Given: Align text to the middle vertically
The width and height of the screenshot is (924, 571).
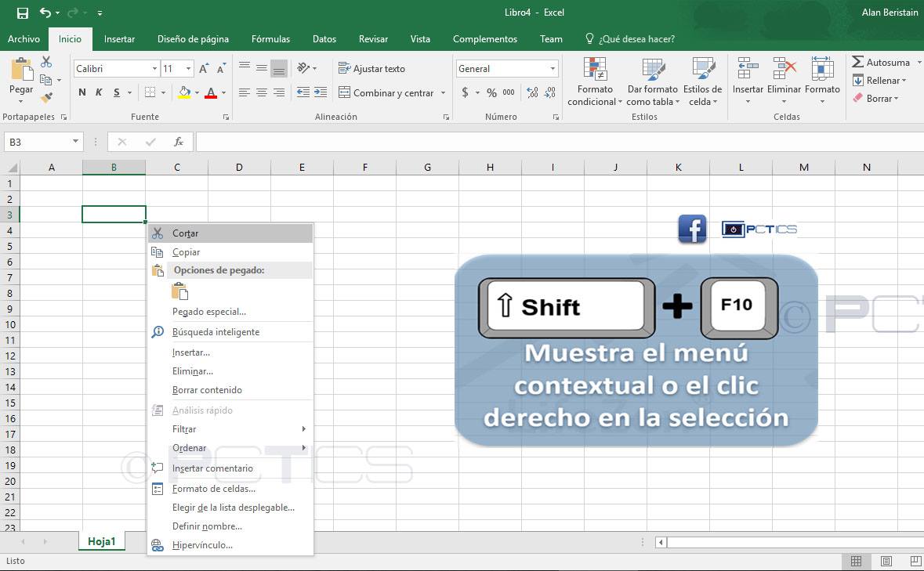Looking at the screenshot, I should point(262,67).
